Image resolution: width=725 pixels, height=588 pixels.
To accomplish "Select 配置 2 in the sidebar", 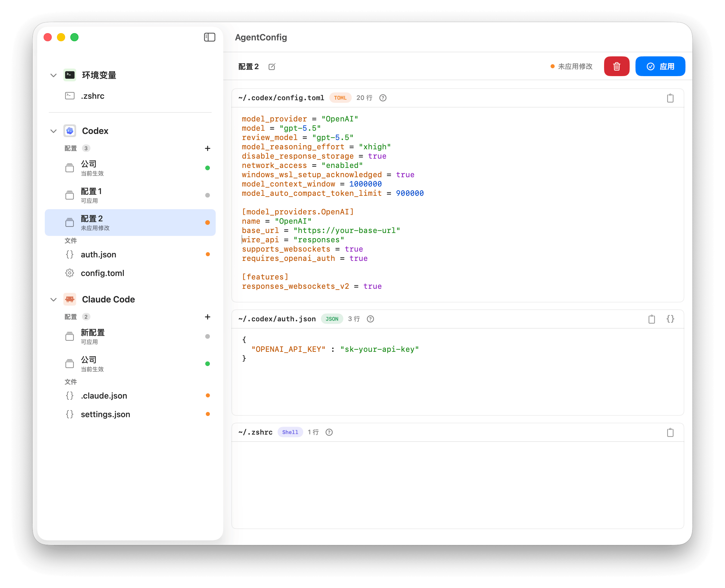I will 130,223.
